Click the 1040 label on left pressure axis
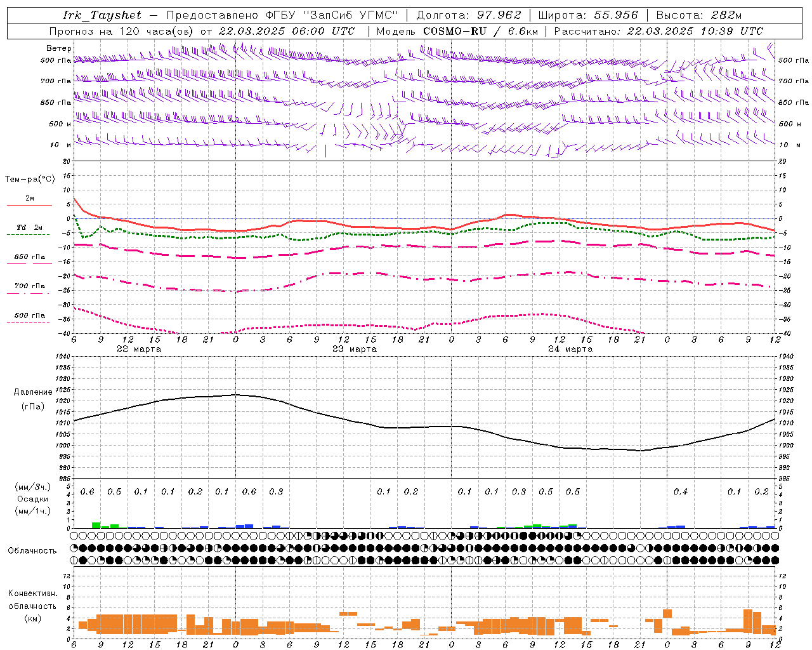 [63, 357]
